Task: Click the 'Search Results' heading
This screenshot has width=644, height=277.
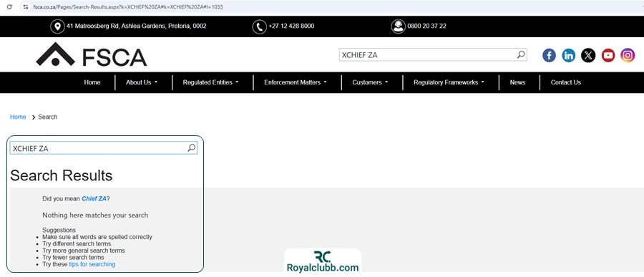Action: [x=62, y=175]
